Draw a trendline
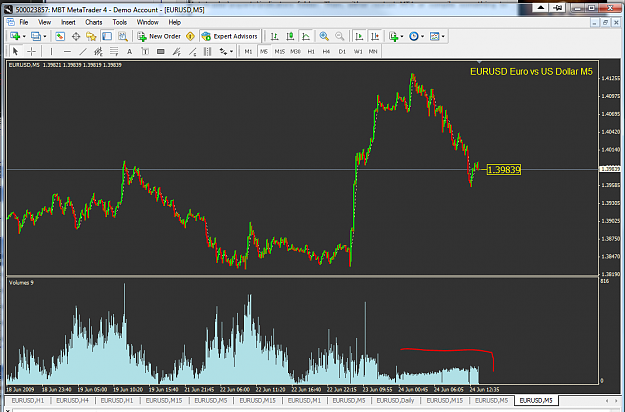 [x=83, y=51]
